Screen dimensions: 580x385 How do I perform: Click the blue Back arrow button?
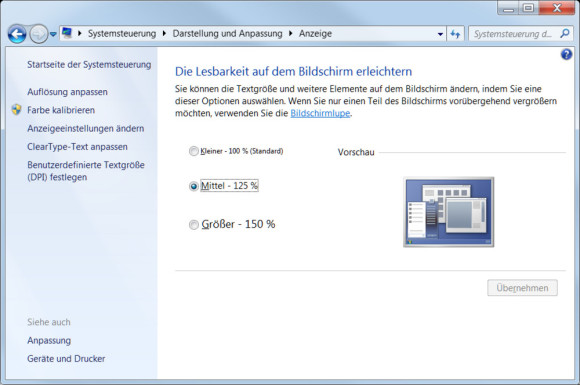[17, 34]
